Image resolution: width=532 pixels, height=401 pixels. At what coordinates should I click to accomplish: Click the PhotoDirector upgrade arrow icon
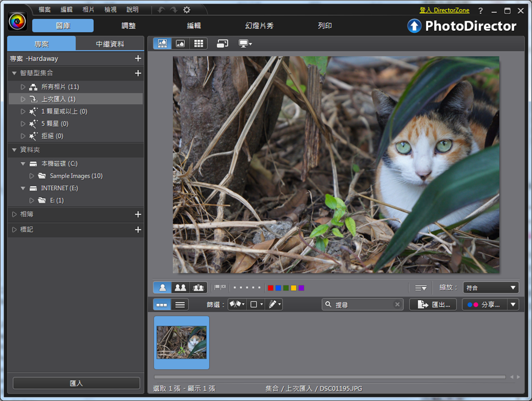point(414,26)
